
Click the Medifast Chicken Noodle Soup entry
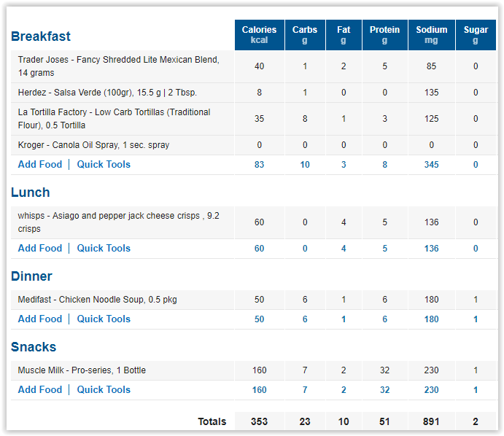[x=98, y=300]
